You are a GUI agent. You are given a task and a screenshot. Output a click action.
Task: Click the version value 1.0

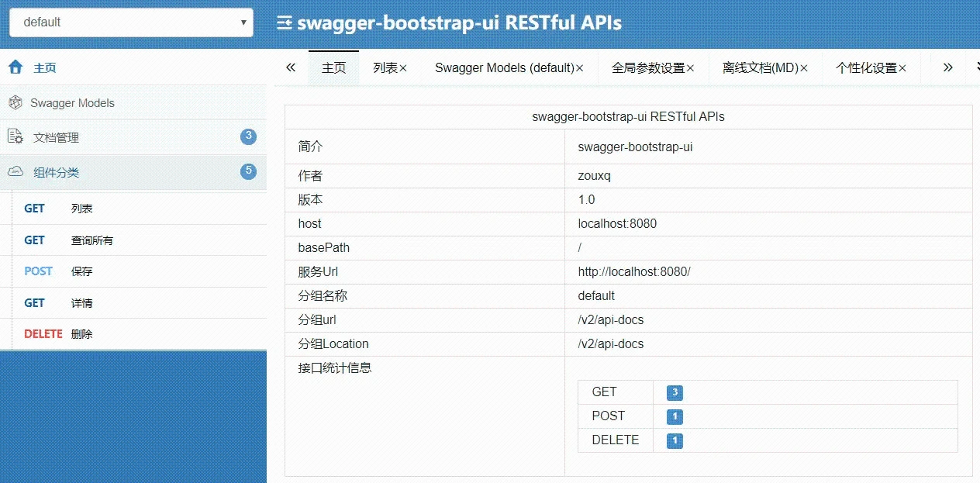tap(587, 199)
